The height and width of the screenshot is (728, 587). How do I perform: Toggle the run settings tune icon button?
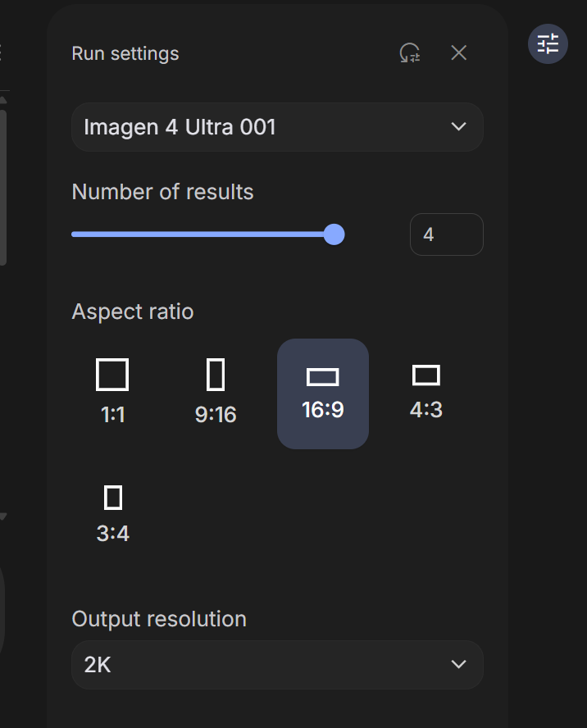point(548,44)
